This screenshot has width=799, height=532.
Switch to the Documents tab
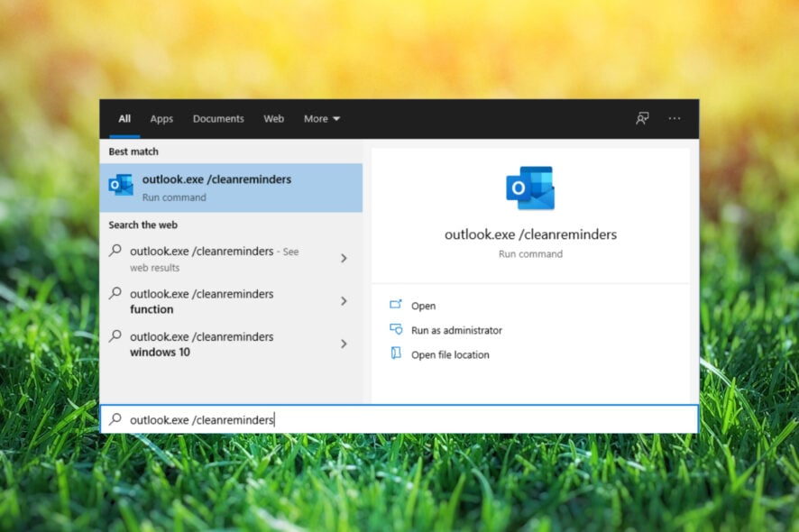point(218,119)
